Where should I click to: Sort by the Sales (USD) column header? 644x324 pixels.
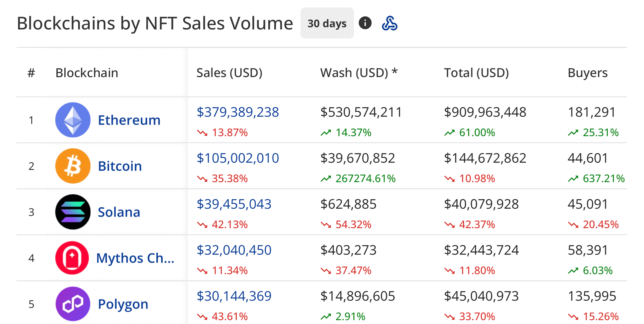(229, 73)
